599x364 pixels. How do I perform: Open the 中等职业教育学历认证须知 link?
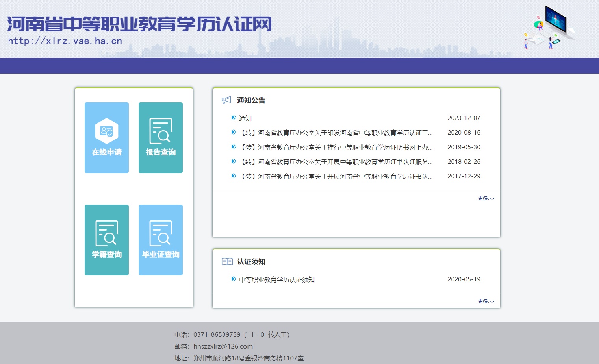click(277, 279)
